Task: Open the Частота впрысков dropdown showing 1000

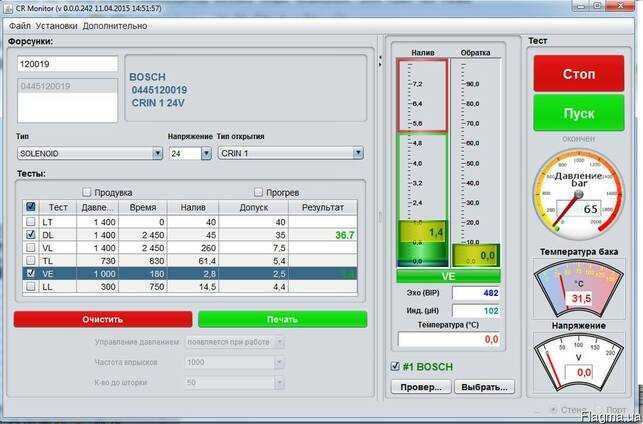Action: coord(235,362)
